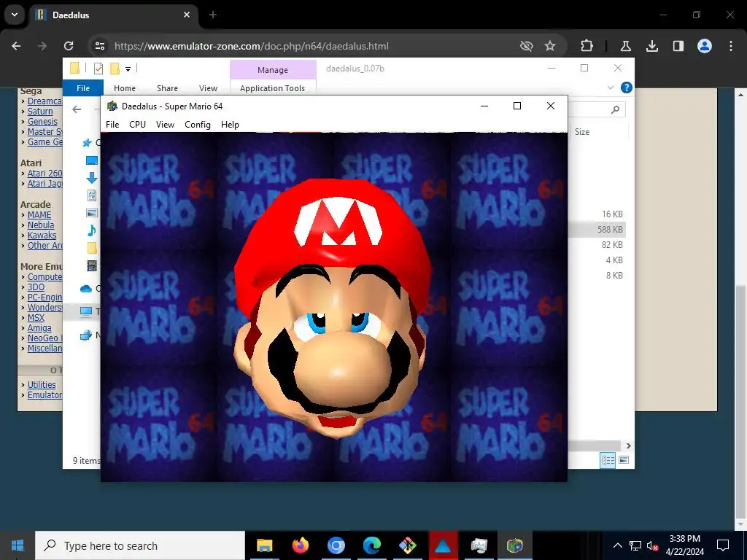Select the file row showing 8 KB
This screenshot has width=747, height=560.
597,275
